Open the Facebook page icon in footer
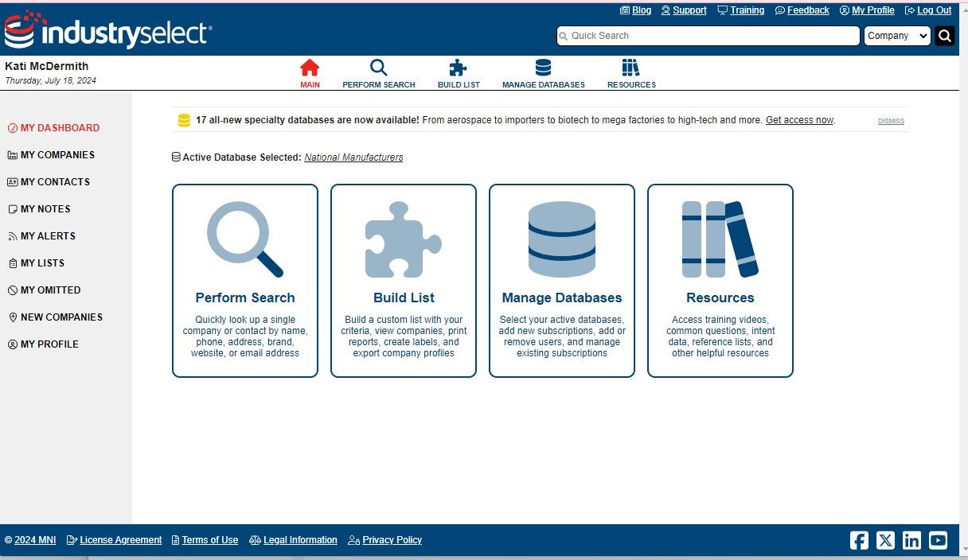This screenshot has height=560, width=968. (859, 540)
